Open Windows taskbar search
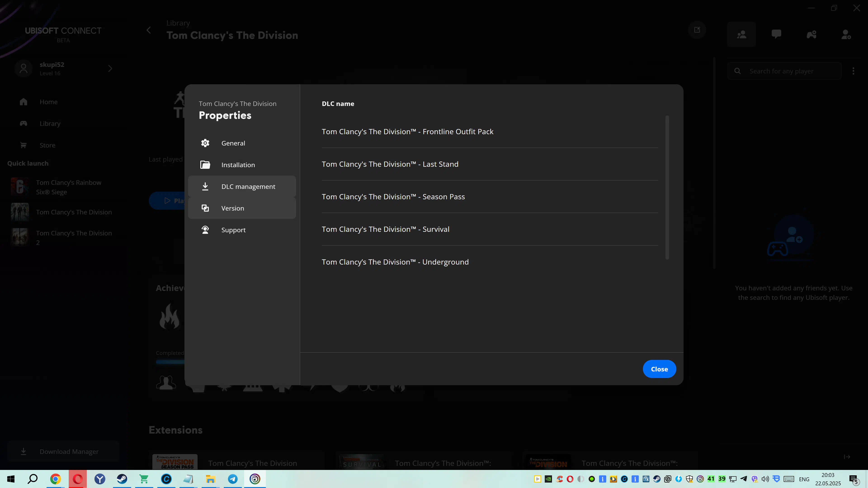Image resolution: width=868 pixels, height=488 pixels. pyautogui.click(x=33, y=479)
